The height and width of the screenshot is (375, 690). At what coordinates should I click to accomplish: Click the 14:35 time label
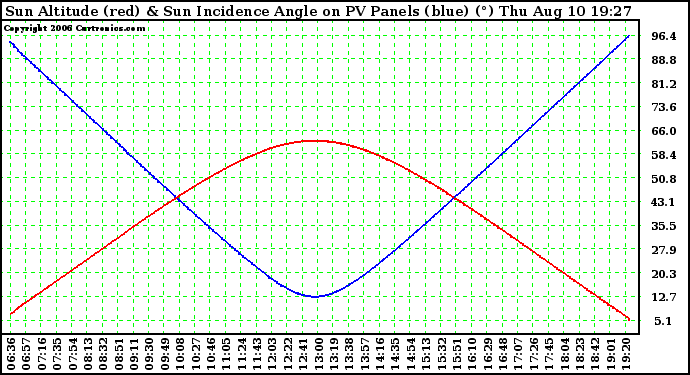395,354
